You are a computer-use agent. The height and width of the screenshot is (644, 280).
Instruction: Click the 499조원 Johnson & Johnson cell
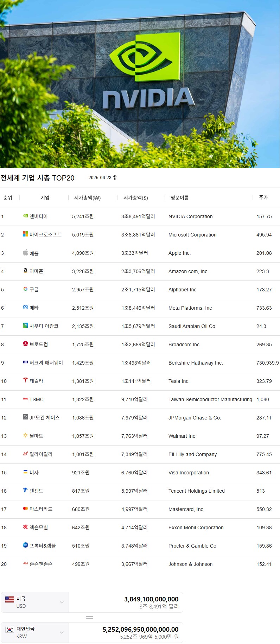81,564
